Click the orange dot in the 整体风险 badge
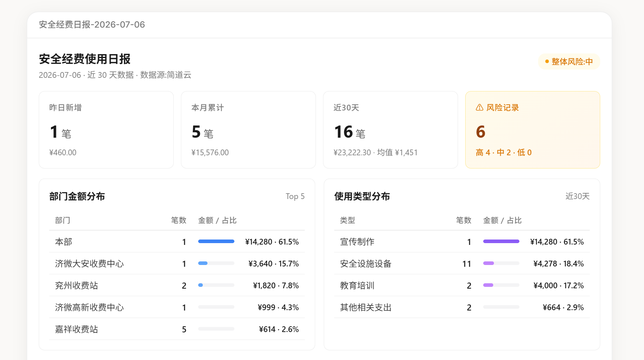This screenshot has width=644, height=360. (x=547, y=62)
